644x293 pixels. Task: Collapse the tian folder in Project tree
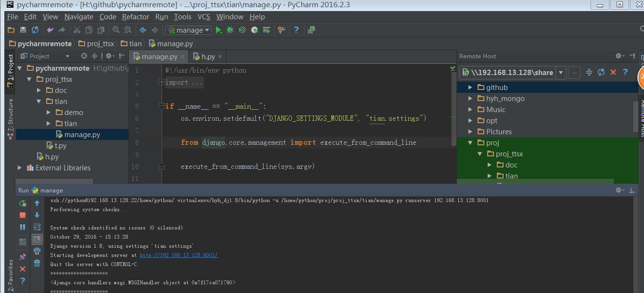[39, 102]
